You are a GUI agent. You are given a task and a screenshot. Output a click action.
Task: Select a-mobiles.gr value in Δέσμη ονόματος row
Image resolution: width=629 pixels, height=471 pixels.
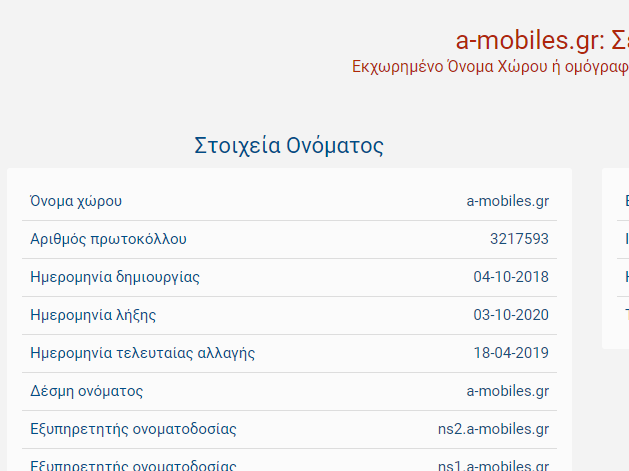(507, 391)
